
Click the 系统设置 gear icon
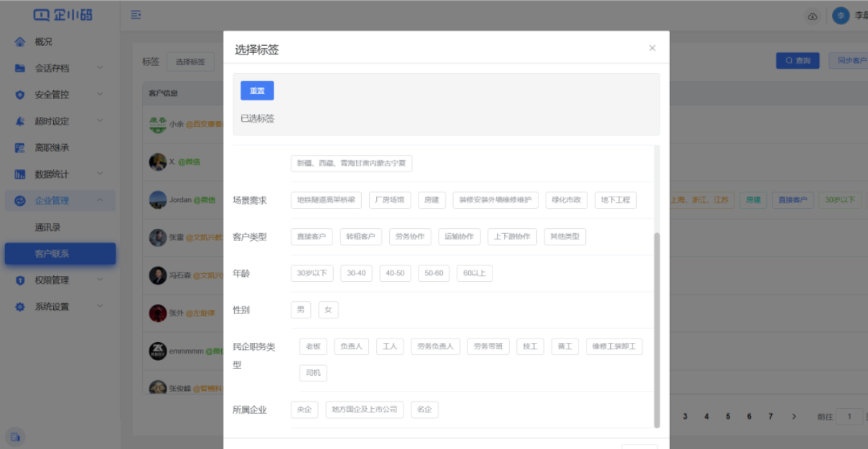(x=20, y=307)
